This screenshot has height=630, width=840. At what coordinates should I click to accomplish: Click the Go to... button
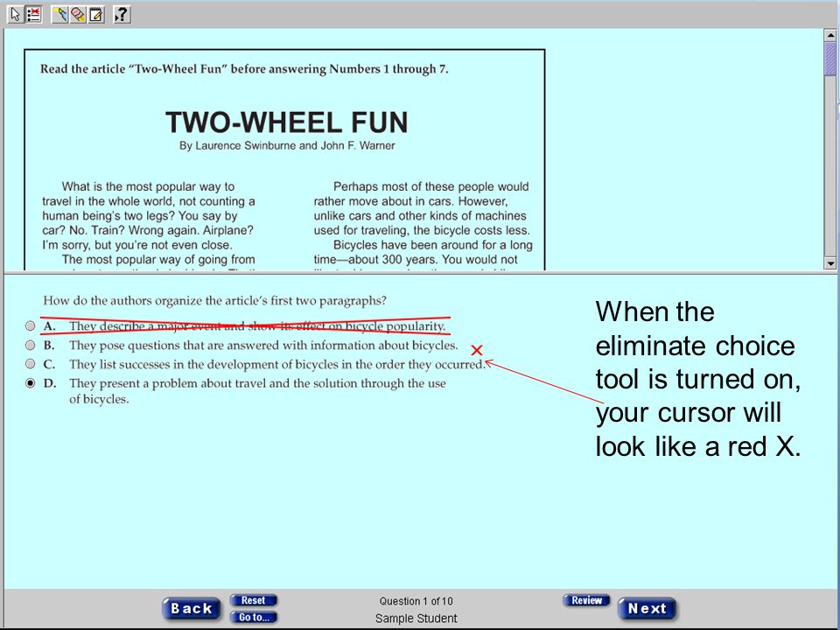254,617
